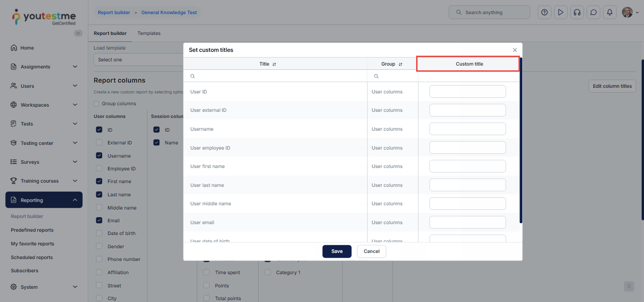The width and height of the screenshot is (644, 302).
Task: Toggle the Group columns checkbox
Action: 97,104
